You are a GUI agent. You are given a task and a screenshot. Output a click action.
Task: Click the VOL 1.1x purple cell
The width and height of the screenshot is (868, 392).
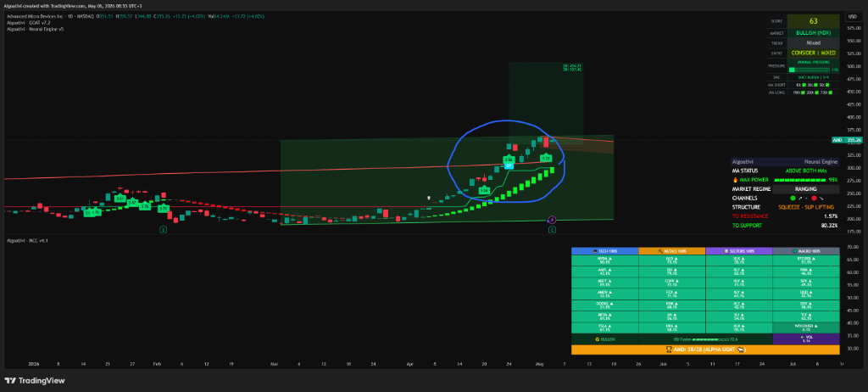tap(806, 339)
